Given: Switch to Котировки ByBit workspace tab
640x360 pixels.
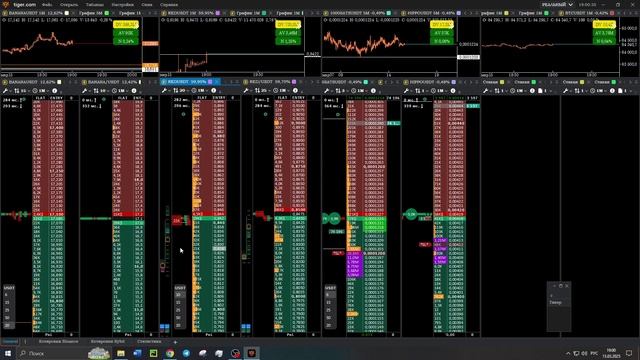Looking at the screenshot, I should tap(108, 342).
